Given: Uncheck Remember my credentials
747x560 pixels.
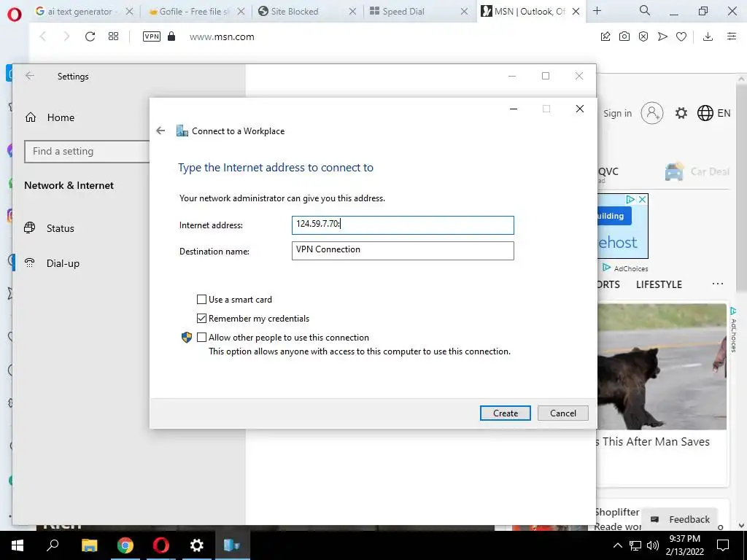Looking at the screenshot, I should pyautogui.click(x=201, y=319).
